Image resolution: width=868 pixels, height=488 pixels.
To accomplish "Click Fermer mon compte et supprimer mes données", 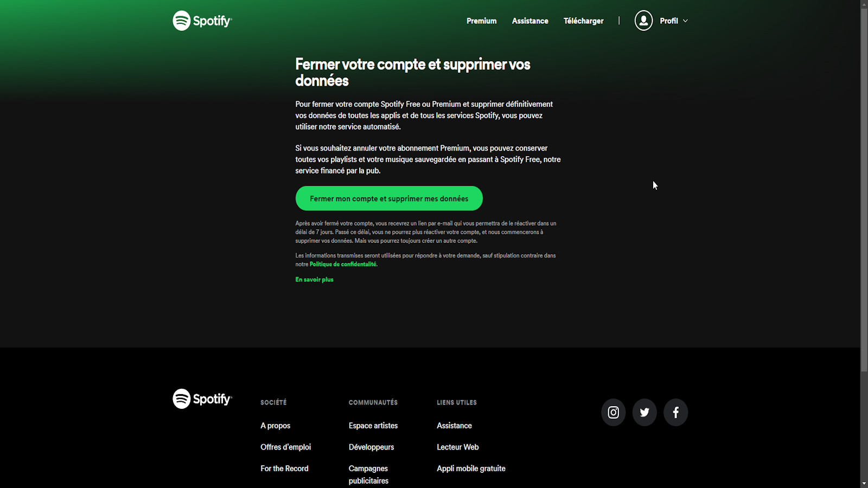I will pyautogui.click(x=388, y=198).
